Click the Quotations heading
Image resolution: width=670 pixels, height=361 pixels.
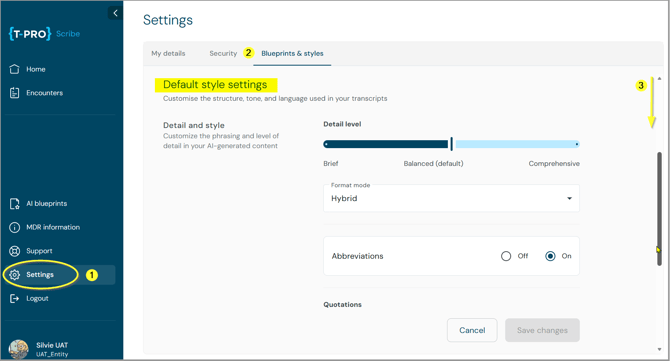coord(342,305)
